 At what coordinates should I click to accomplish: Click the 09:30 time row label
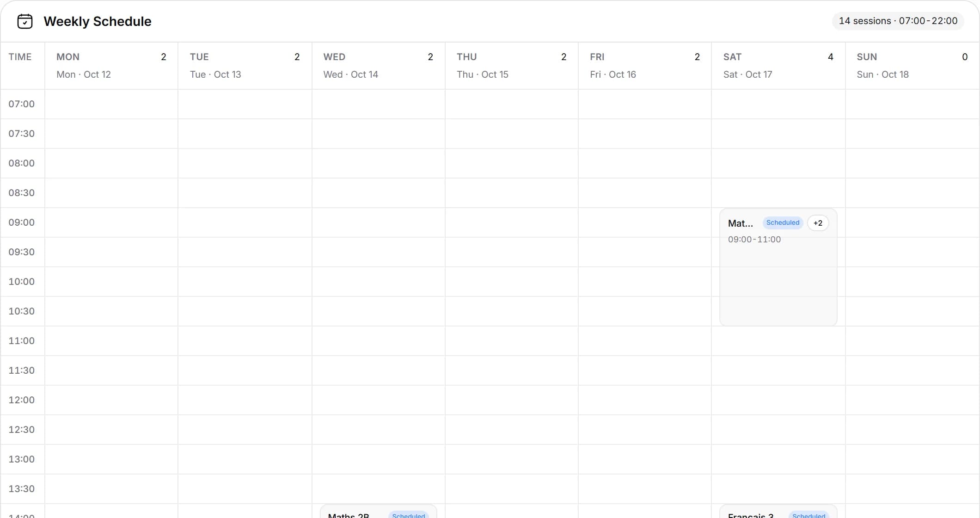[x=21, y=252]
